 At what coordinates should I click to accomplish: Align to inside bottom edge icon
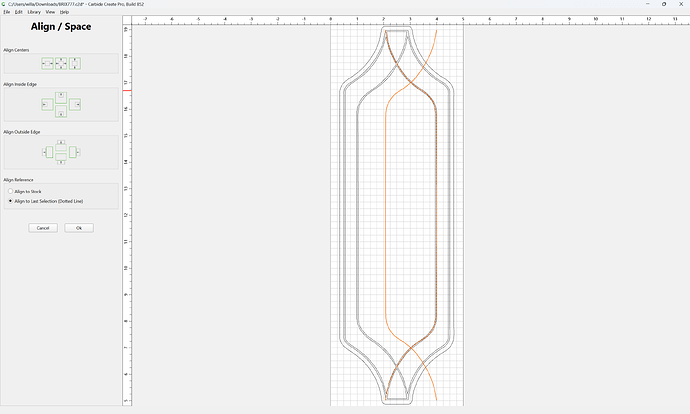(x=61, y=112)
